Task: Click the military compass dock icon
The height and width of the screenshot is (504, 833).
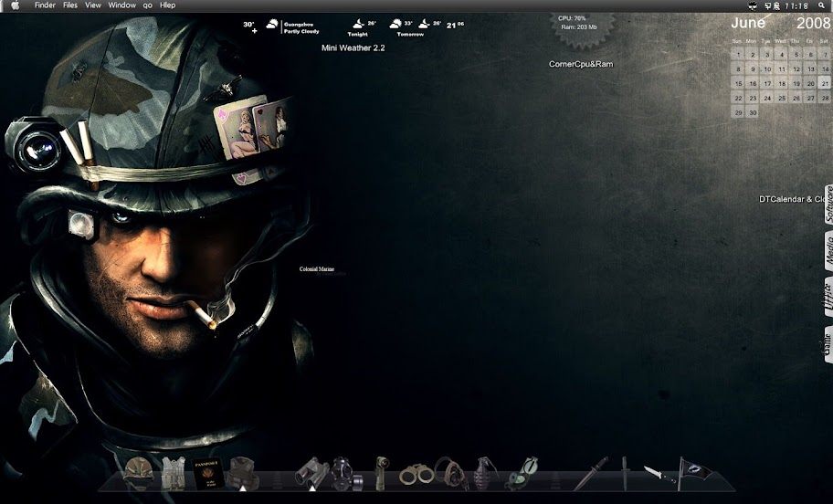Action: click(x=522, y=474)
